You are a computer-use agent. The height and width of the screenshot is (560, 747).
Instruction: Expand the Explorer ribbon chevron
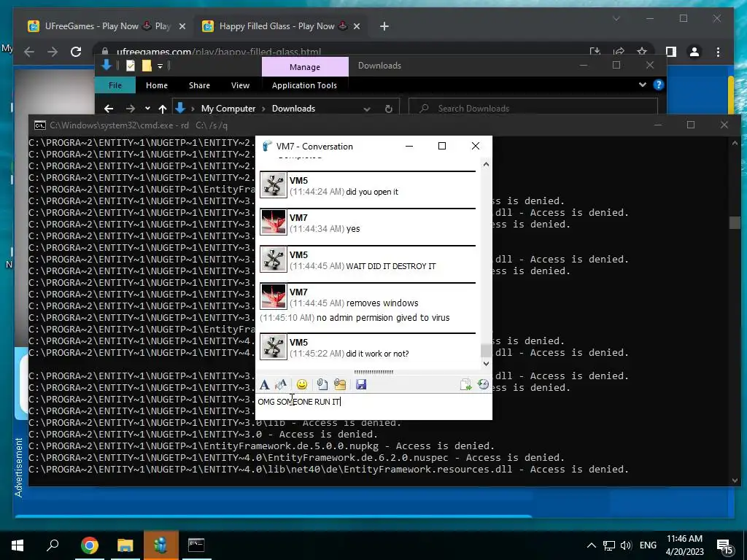(642, 85)
